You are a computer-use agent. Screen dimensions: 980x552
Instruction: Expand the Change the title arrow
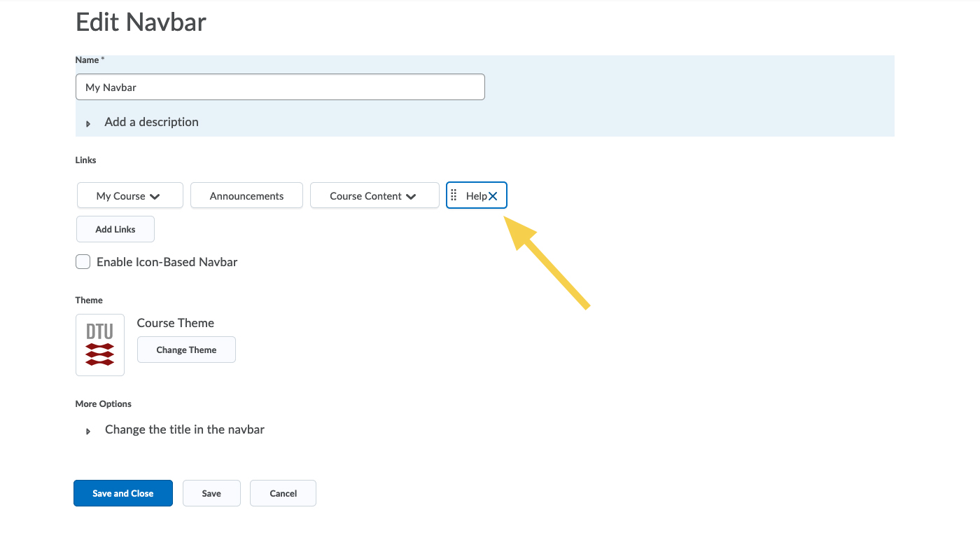(x=88, y=431)
